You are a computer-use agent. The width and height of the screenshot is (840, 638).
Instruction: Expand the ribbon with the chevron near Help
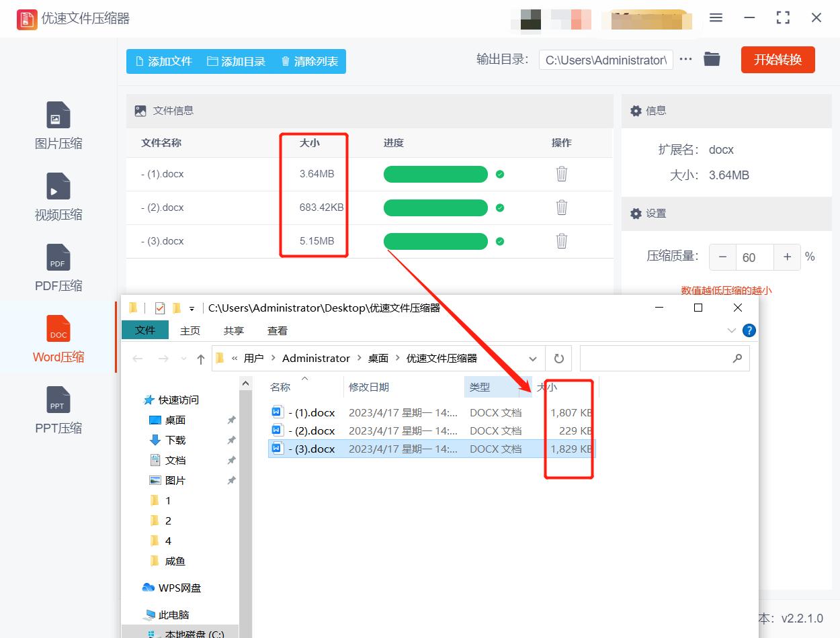731,330
